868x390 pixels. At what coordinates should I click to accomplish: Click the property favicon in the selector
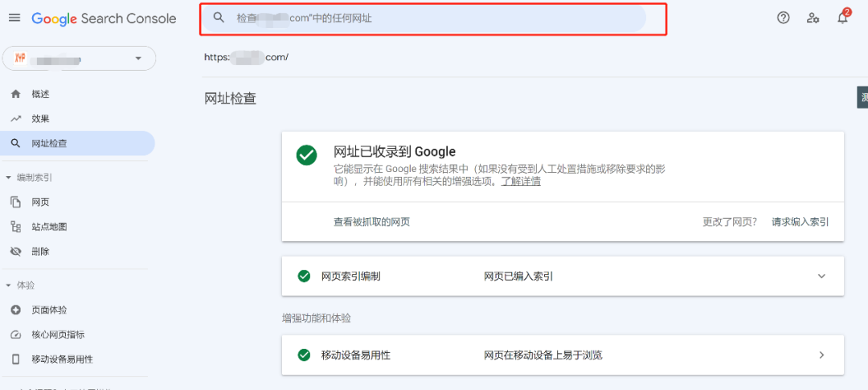pos(20,58)
